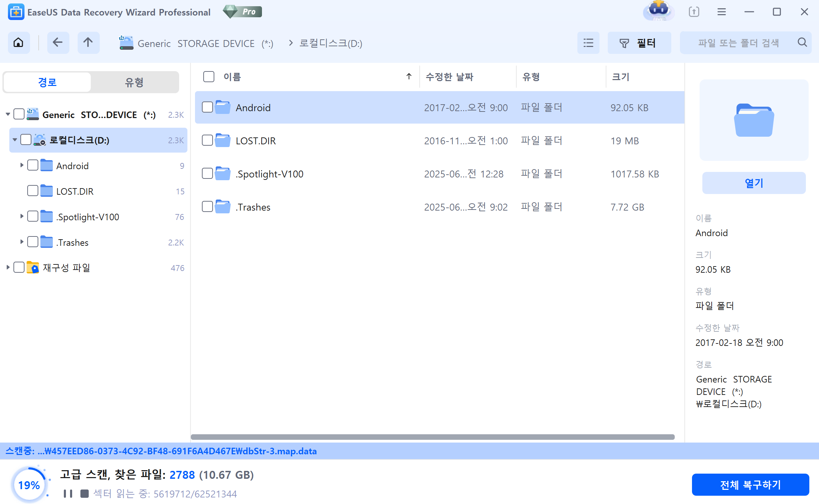Go up one folder level

[88, 43]
